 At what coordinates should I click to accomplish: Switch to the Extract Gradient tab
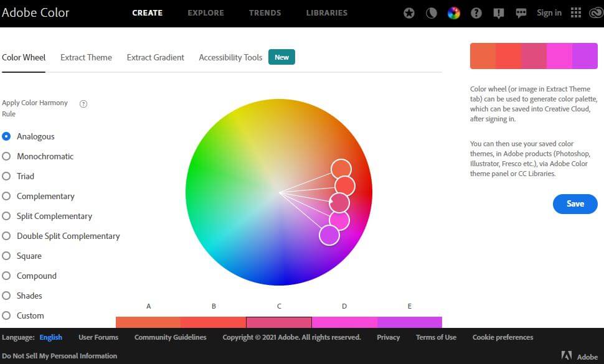pyautogui.click(x=156, y=58)
